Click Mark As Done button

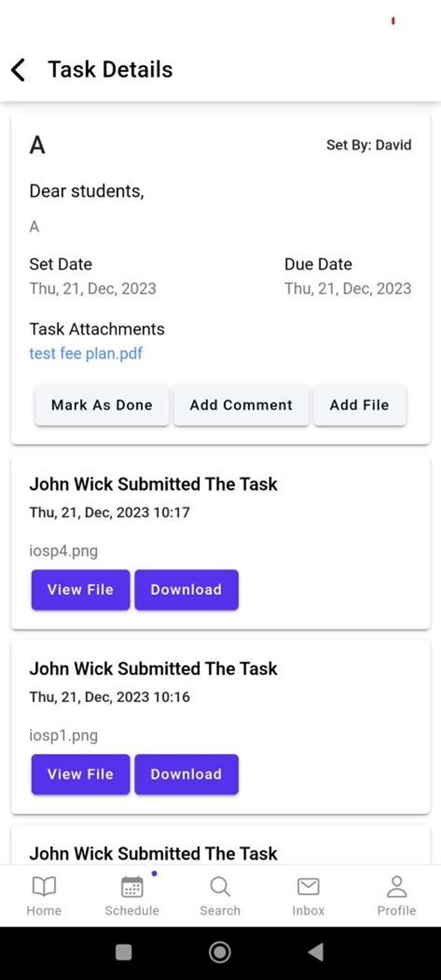coord(102,405)
